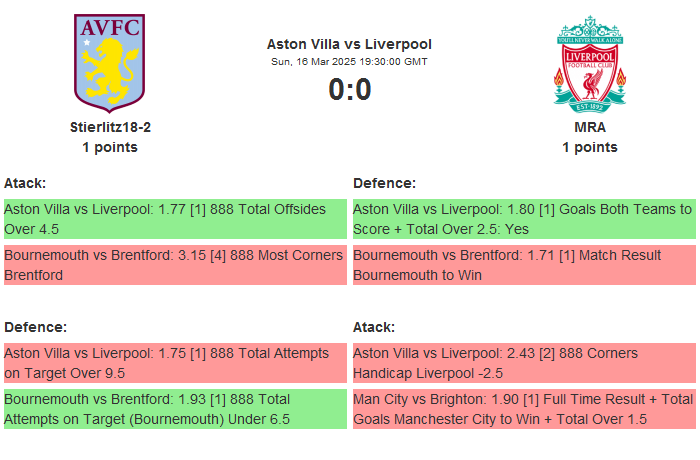
Task: Click the upper-left Atack section header
Action: pos(25,183)
